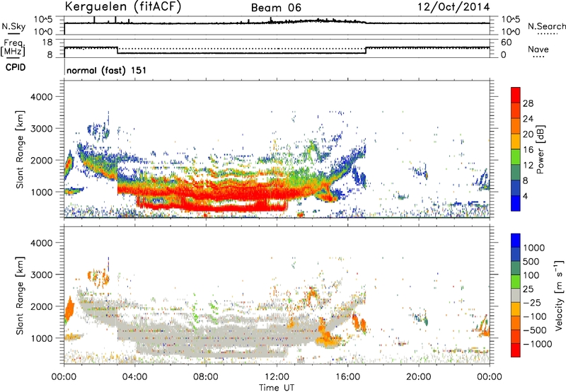The image size is (566, 392).
Task: Click the 'Slant Range [km]' label of power panel
Action: 20,149
